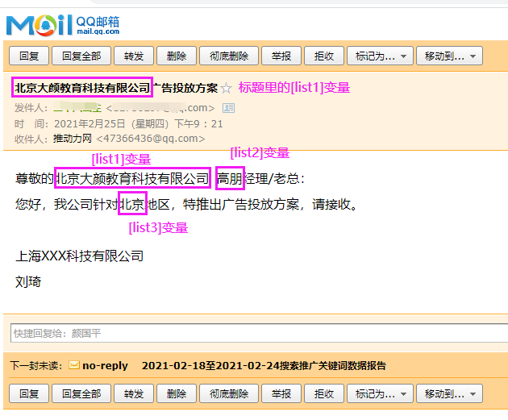508x420 pixels.
Task: Click top 转发 button
Action: [x=134, y=56]
